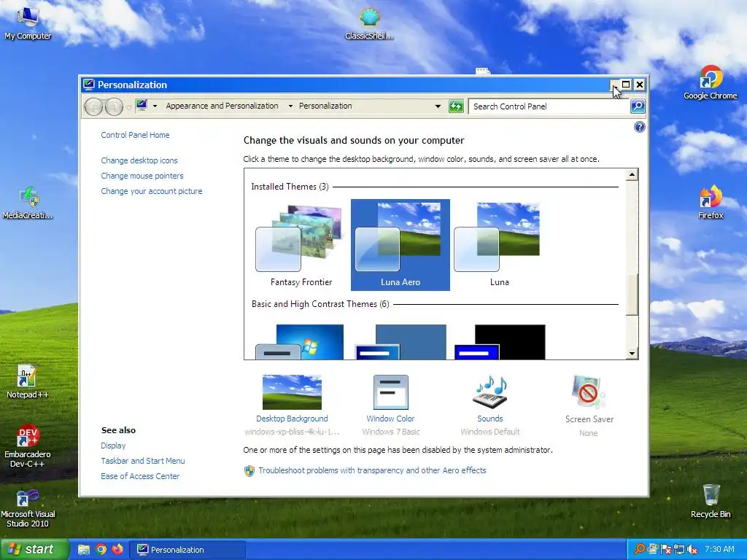Image resolution: width=747 pixels, height=560 pixels.
Task: Select the middle blue Windows Classic theme thumbnail
Action: [x=400, y=342]
